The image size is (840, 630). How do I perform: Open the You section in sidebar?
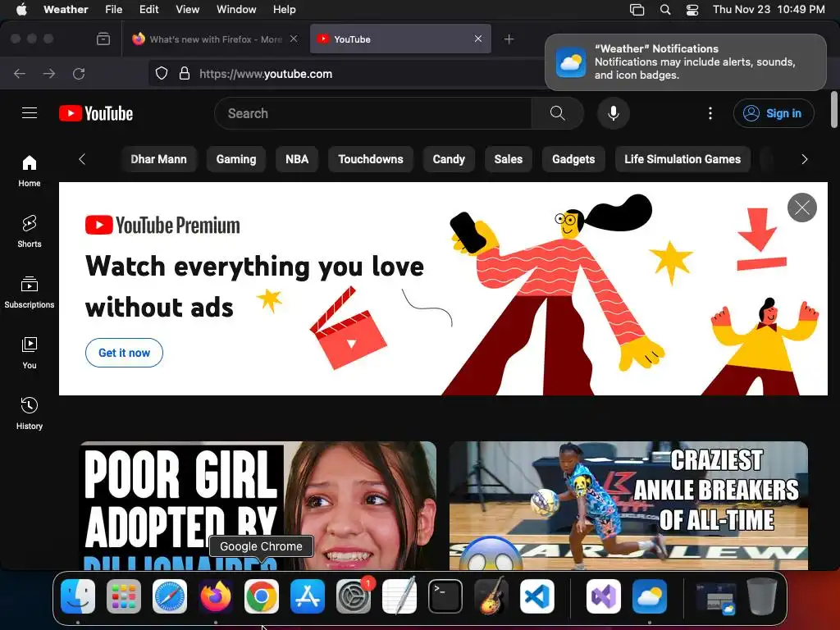[x=30, y=353]
